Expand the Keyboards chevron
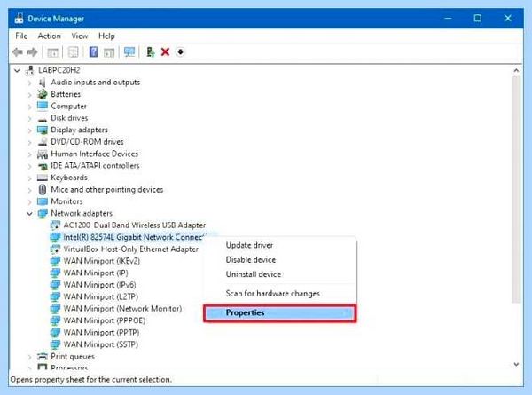 29,178
